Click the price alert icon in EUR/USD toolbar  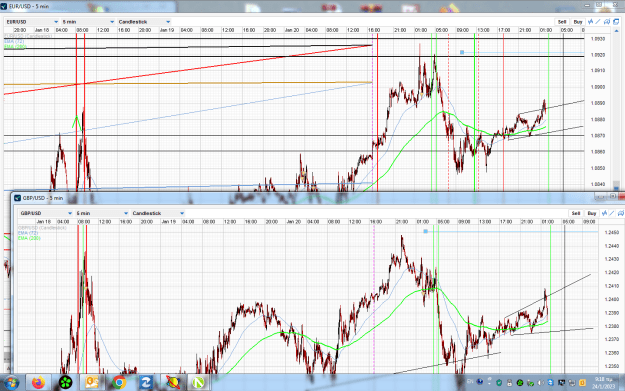607,22
